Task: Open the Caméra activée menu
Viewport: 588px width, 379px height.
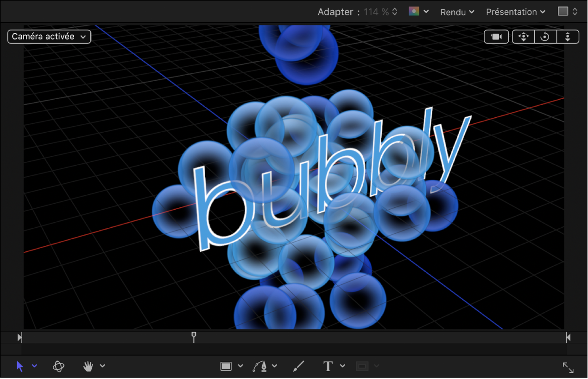Action: 49,36
